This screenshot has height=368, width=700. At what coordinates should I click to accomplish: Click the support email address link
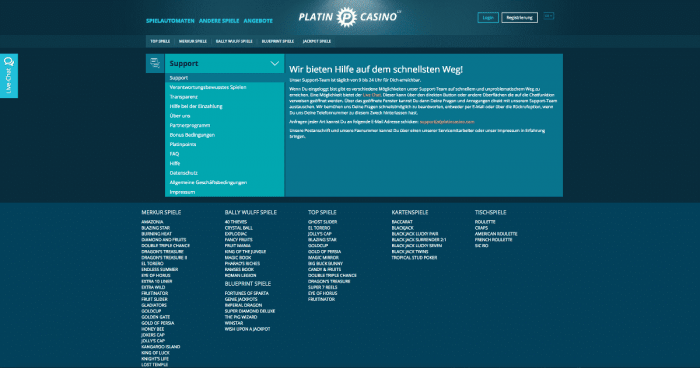coord(447,121)
